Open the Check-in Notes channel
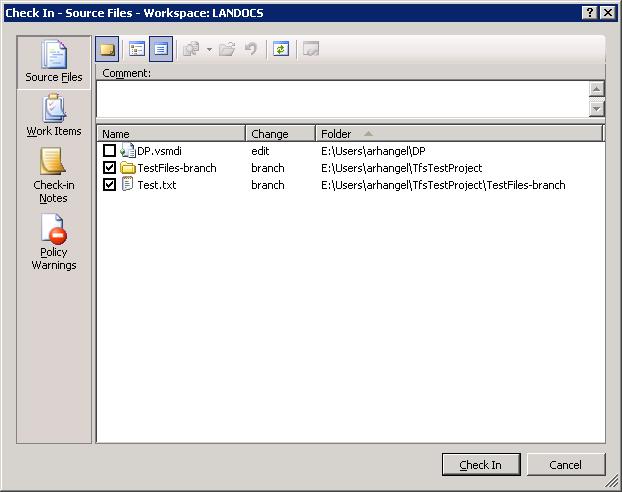622x492 pixels. coord(51,175)
